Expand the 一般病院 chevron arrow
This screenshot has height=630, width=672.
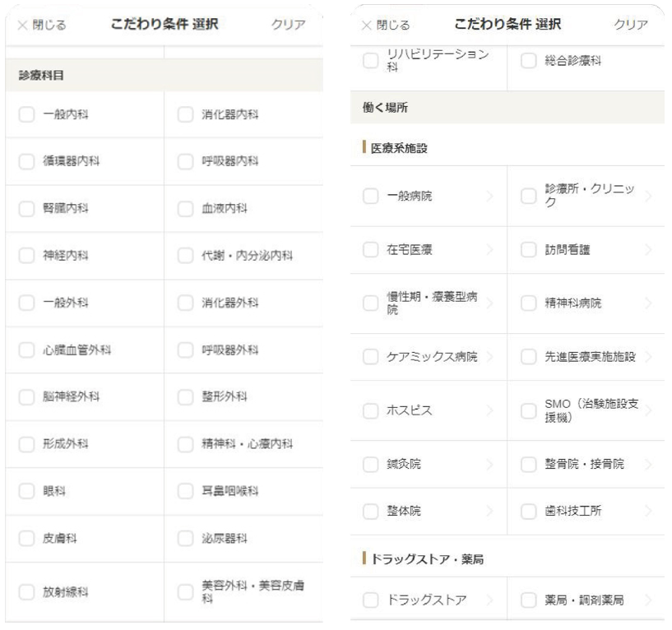(489, 197)
